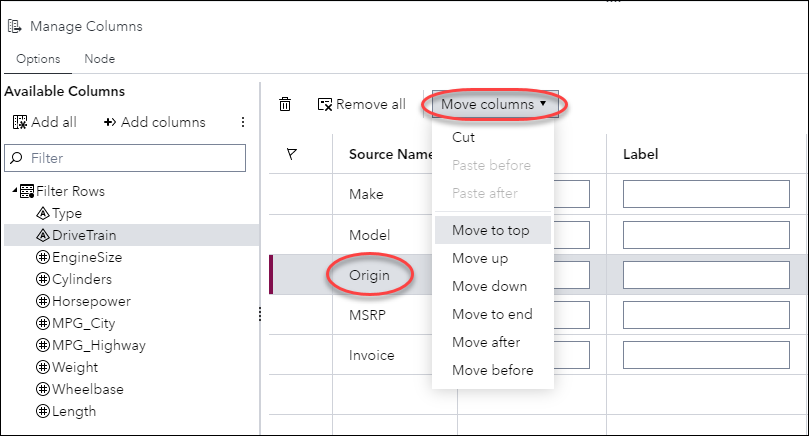This screenshot has width=809, height=436.
Task: Select Move to end from menu
Action: tap(492, 314)
